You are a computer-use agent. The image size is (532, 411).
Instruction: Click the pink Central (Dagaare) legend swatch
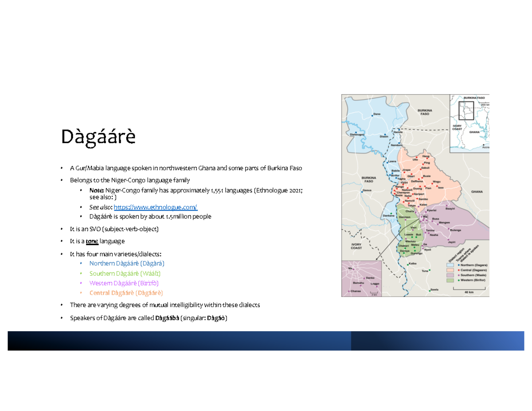click(x=450, y=270)
